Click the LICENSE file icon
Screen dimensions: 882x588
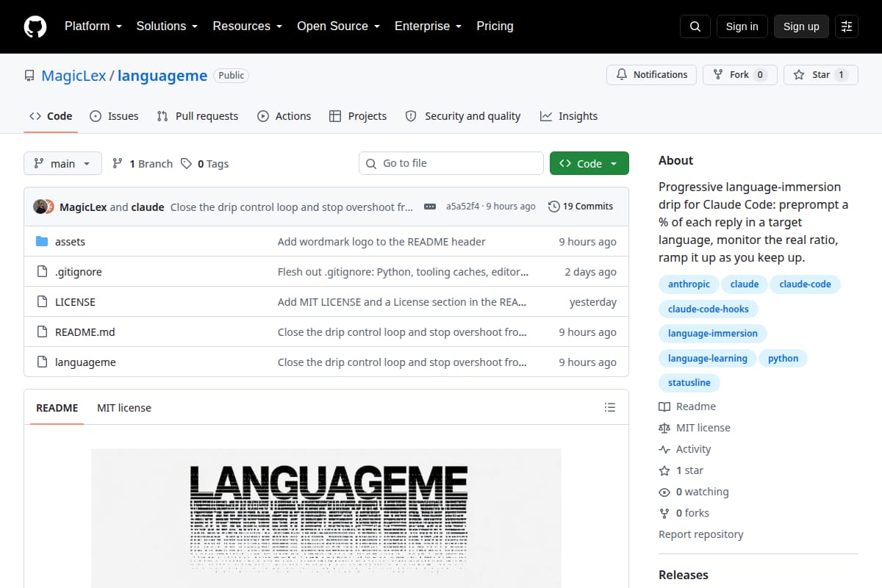point(42,302)
